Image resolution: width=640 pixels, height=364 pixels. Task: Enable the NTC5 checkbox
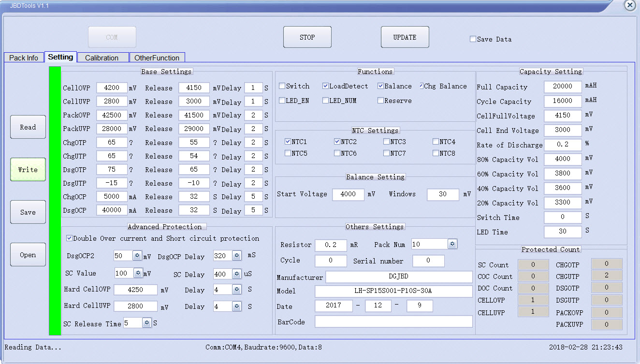tap(288, 153)
